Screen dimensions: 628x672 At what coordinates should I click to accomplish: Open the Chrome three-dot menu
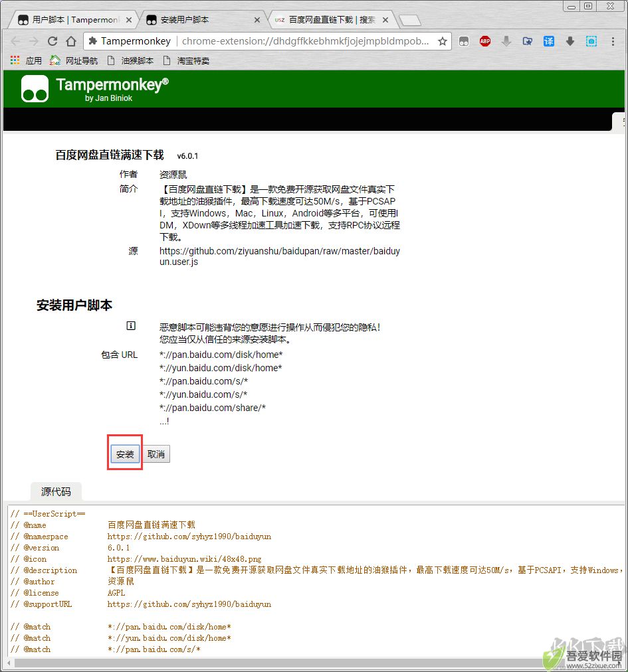pyautogui.click(x=613, y=42)
